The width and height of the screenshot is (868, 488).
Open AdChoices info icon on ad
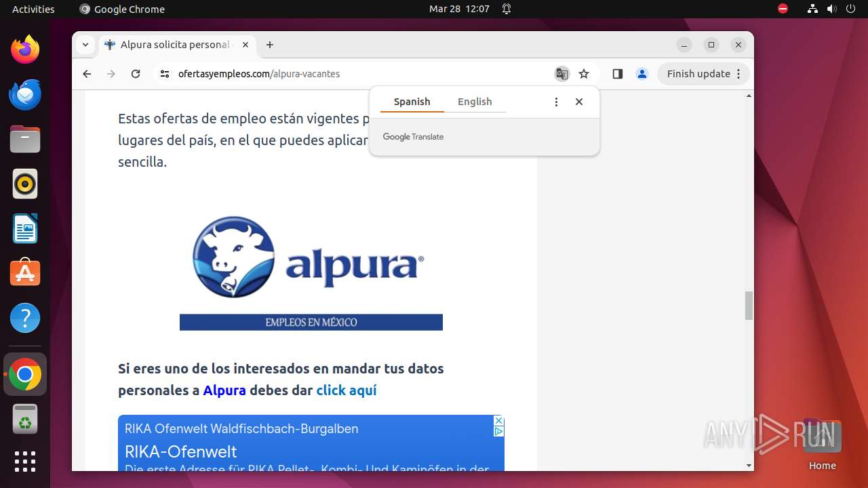pyautogui.click(x=498, y=431)
